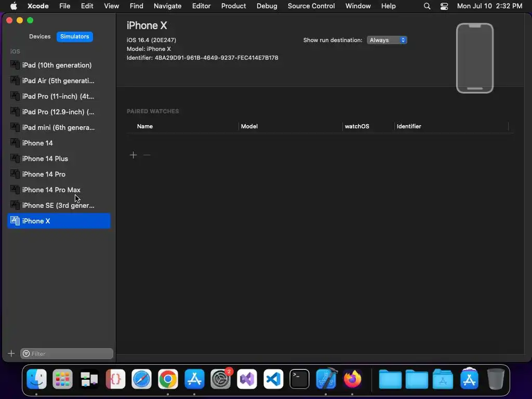
Task: Select iPhone 14 Pro Max simulator
Action: [x=59, y=190]
